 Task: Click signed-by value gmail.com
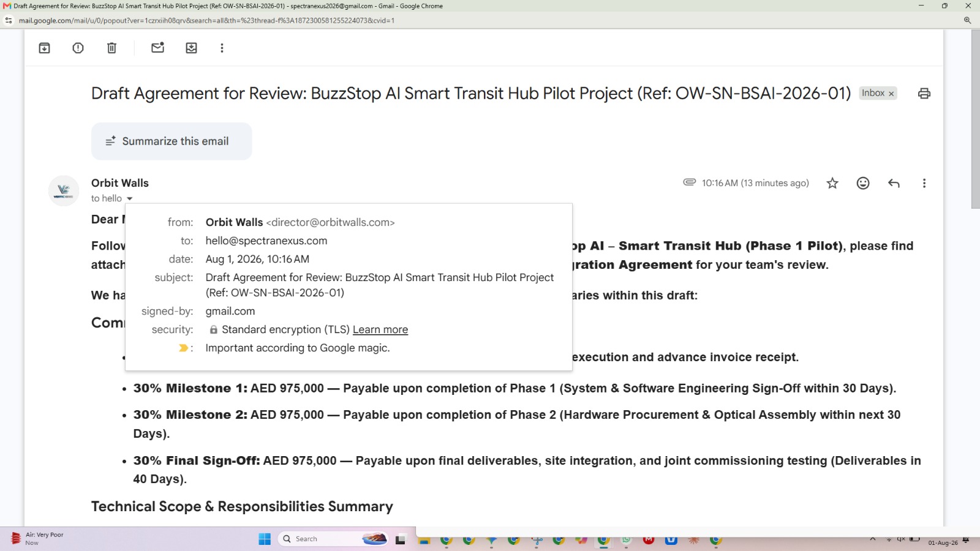coord(230,311)
